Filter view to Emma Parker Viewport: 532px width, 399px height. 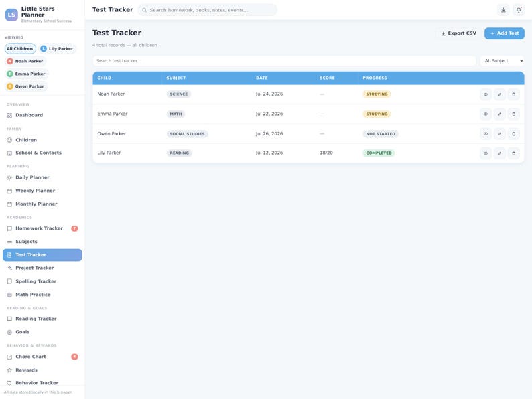(x=26, y=74)
